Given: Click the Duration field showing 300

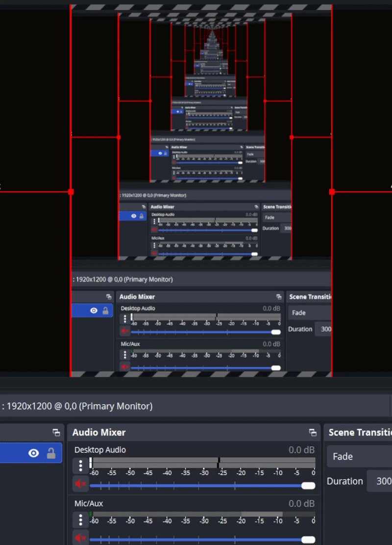Looking at the screenshot, I should (x=379, y=481).
